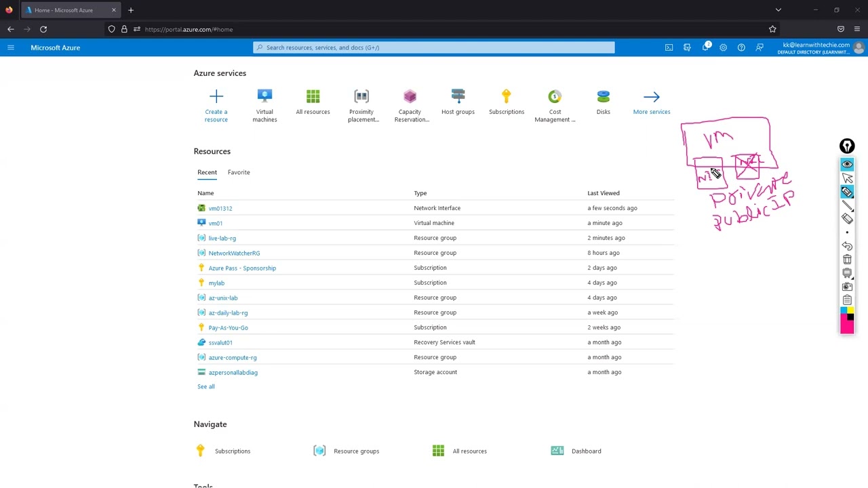The width and height of the screenshot is (868, 488).
Task: Click the Microsoft Azure portal title
Action: coord(56,47)
